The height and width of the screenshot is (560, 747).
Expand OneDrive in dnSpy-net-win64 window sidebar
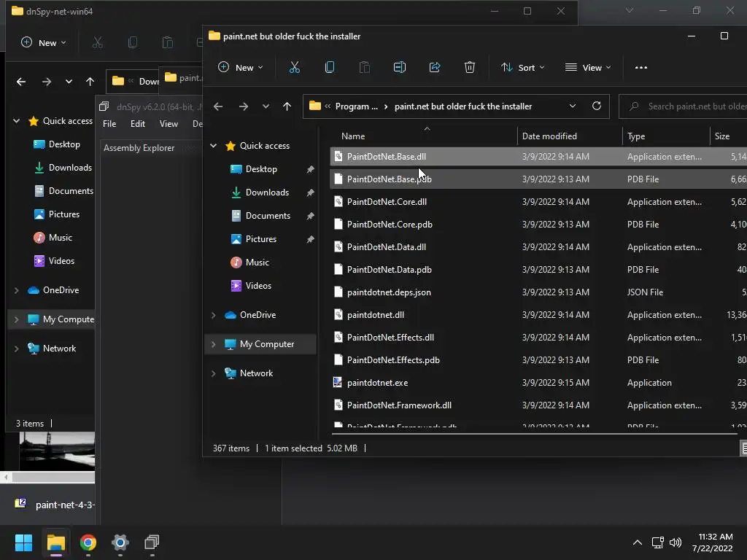coord(17,290)
